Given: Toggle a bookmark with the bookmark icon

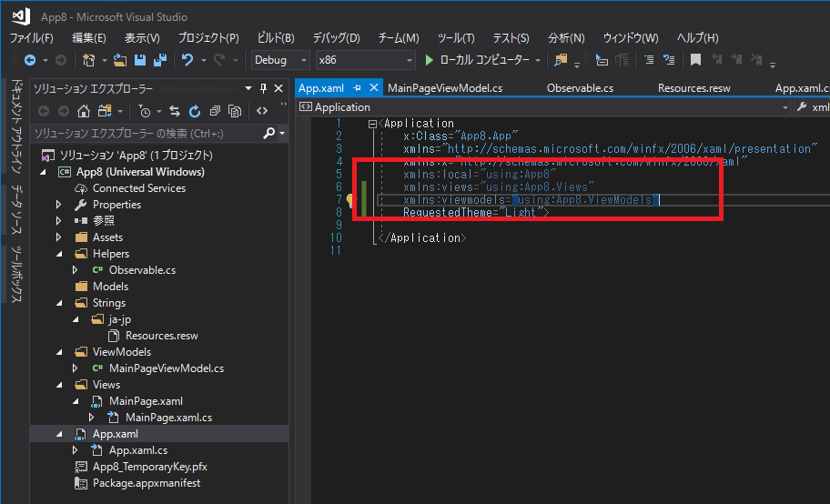Looking at the screenshot, I should point(695,60).
